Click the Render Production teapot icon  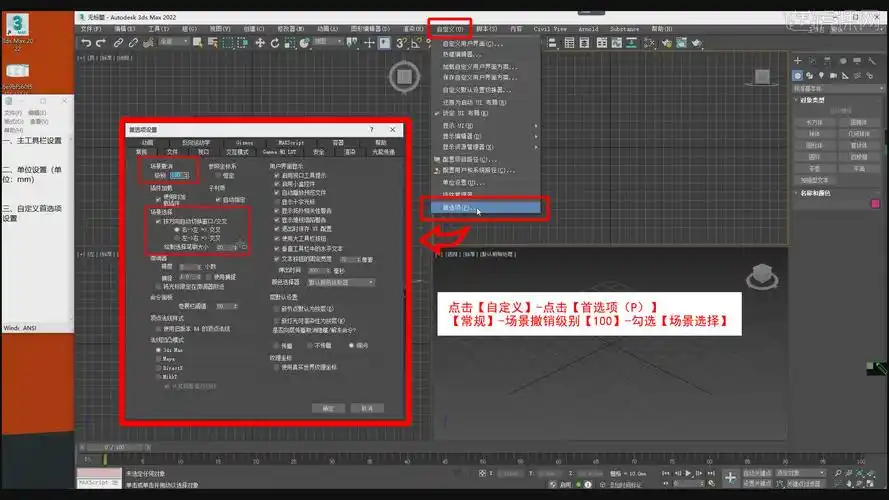[697, 43]
